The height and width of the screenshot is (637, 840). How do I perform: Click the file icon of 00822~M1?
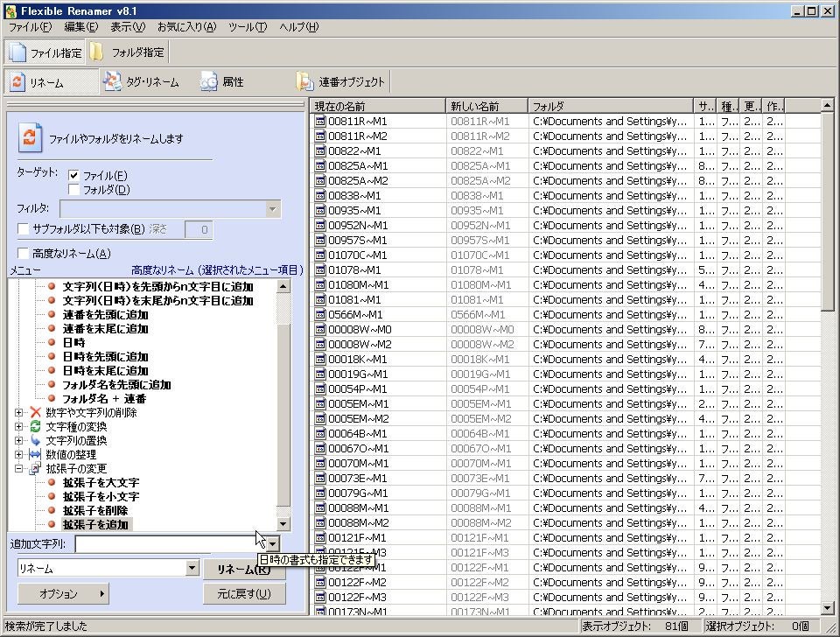click(x=320, y=151)
